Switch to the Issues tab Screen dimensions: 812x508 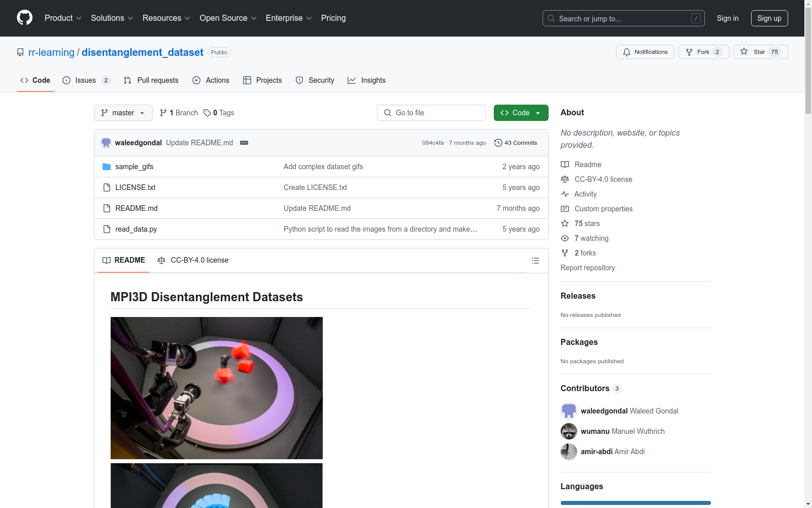click(x=85, y=80)
